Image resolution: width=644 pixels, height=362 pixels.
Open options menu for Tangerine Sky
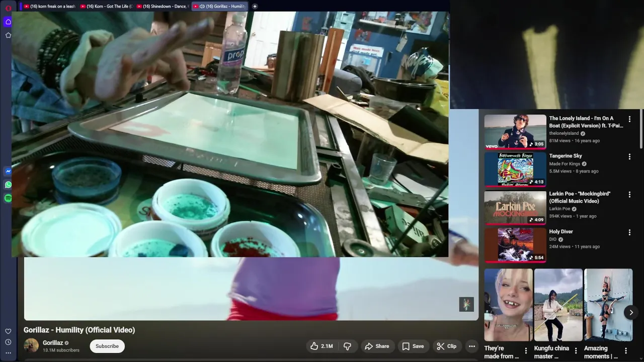pyautogui.click(x=629, y=157)
